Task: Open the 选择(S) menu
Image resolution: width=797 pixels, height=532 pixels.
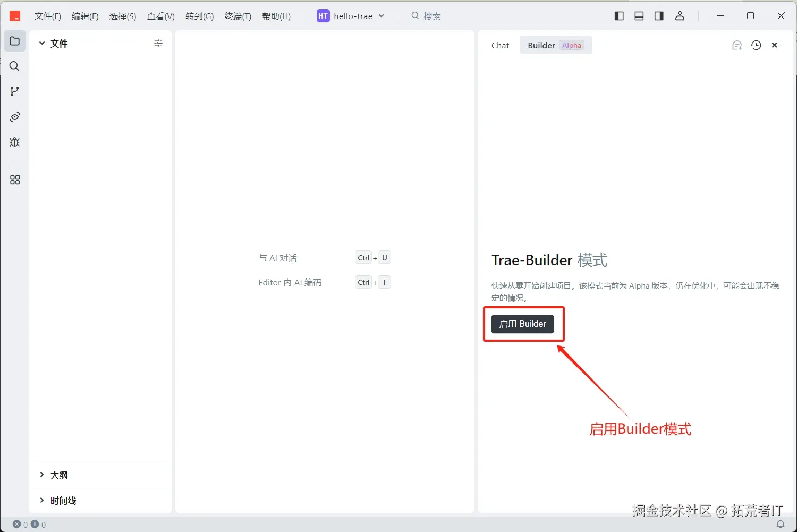Action: coord(123,16)
